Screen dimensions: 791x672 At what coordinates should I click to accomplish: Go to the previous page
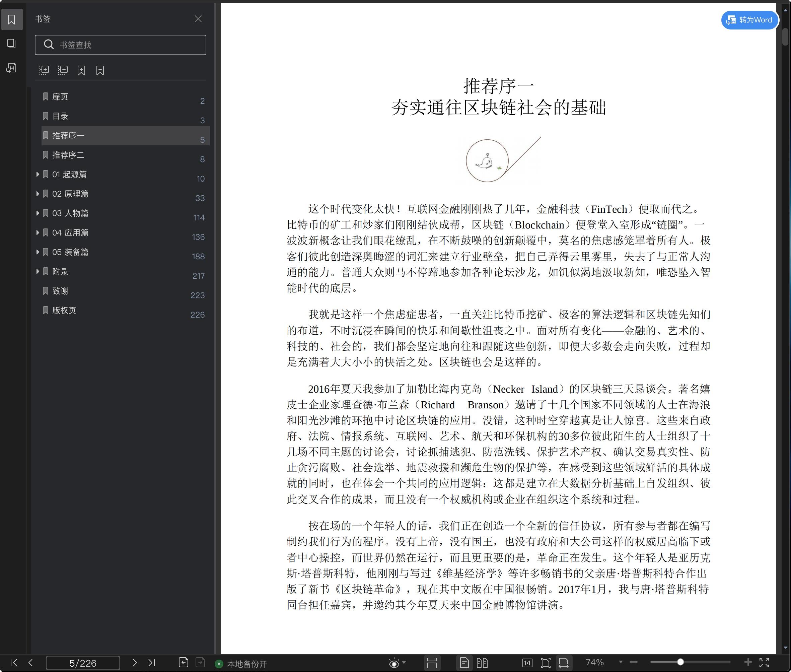point(31,663)
